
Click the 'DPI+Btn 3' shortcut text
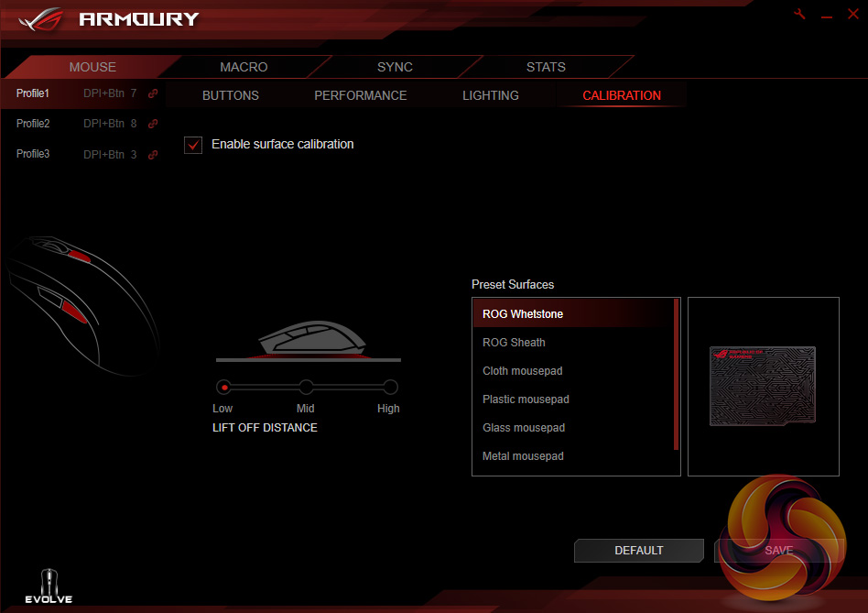[x=110, y=155]
